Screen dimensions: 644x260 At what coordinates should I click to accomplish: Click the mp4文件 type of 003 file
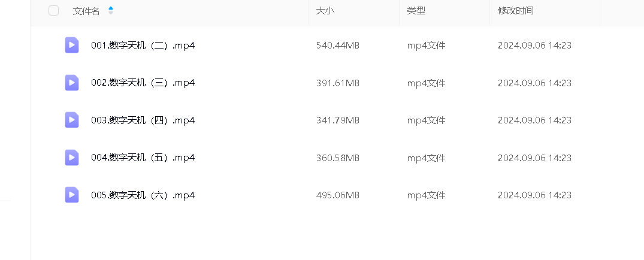point(426,120)
